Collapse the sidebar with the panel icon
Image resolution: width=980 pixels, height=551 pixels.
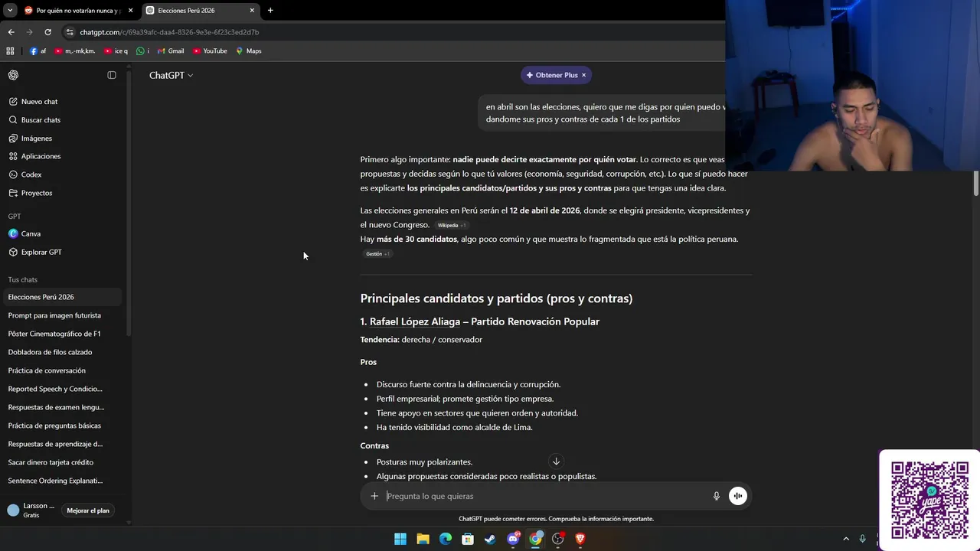click(112, 75)
